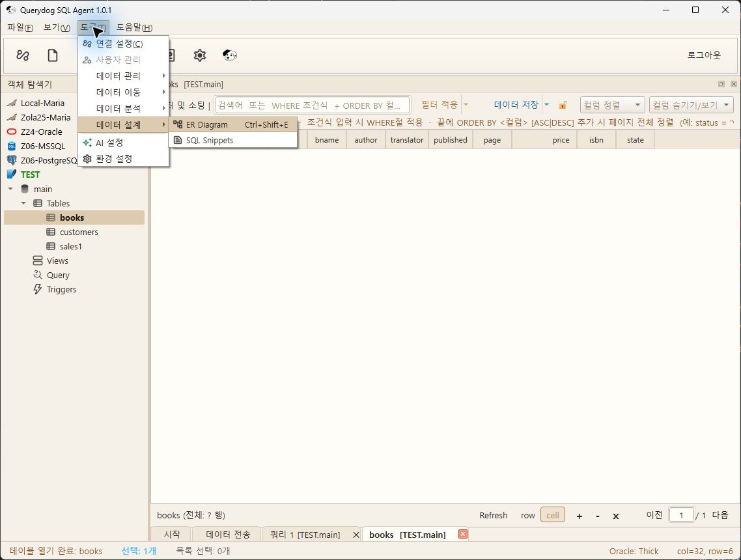
Task: Click the Query icon in the tree
Action: (37, 275)
